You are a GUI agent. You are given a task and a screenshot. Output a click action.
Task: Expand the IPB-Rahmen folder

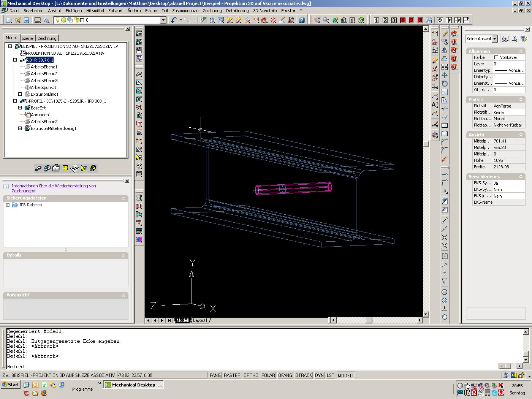pos(8,205)
